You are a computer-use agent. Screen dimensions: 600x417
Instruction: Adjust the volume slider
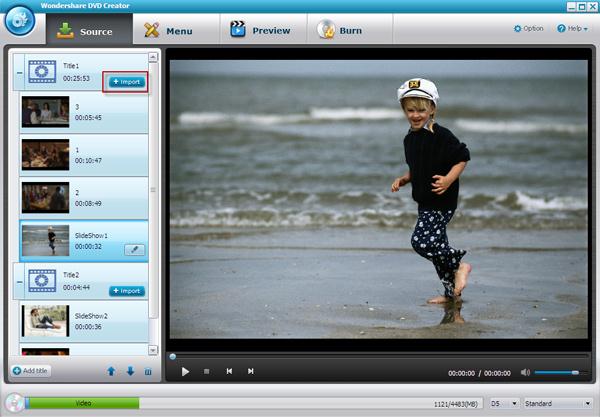point(560,372)
